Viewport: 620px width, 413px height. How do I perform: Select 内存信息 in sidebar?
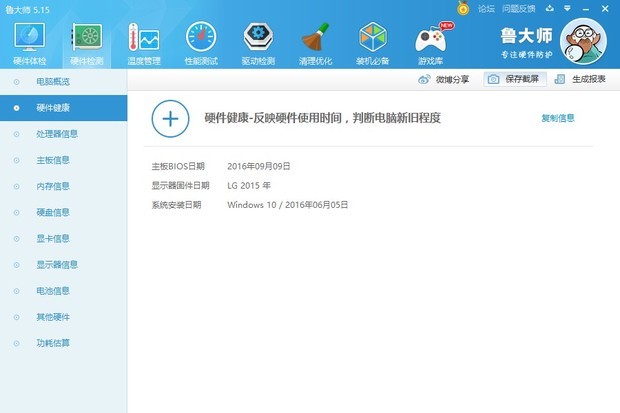pos(63,186)
